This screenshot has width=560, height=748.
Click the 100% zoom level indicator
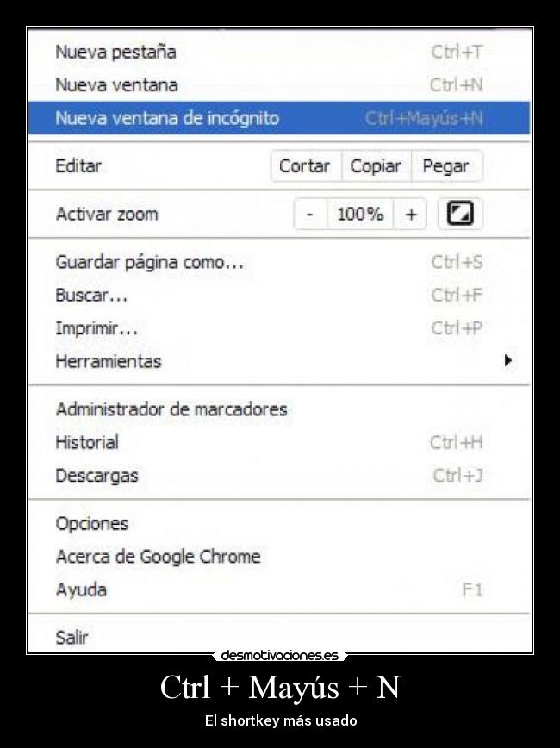[x=360, y=214]
